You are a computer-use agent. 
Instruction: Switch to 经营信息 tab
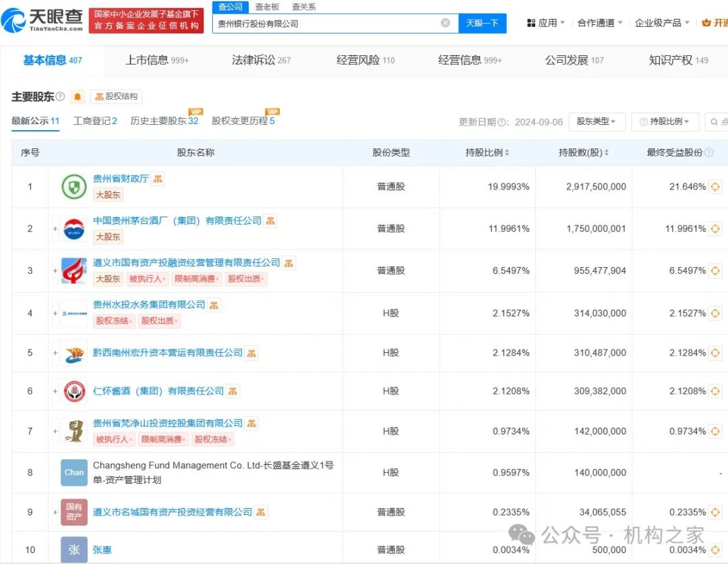pos(470,60)
